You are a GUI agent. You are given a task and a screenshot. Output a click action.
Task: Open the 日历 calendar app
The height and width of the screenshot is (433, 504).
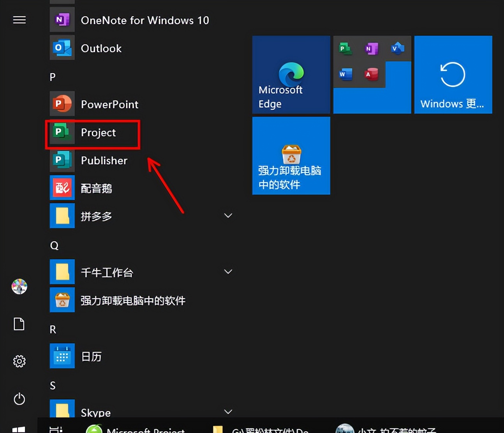click(x=91, y=356)
